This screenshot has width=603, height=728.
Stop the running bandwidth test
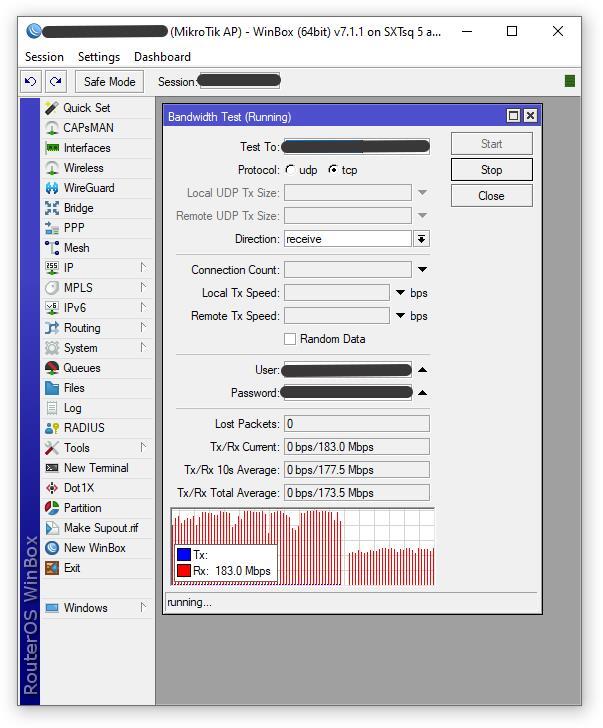coord(491,170)
